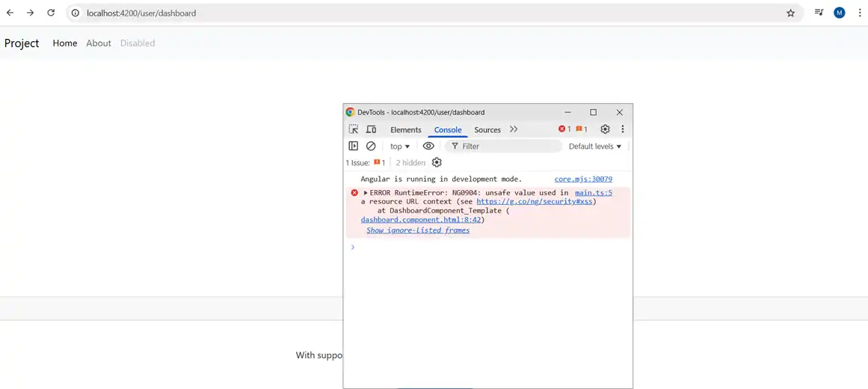
Task: Reload the page using the browser refresh button
Action: tap(51, 13)
